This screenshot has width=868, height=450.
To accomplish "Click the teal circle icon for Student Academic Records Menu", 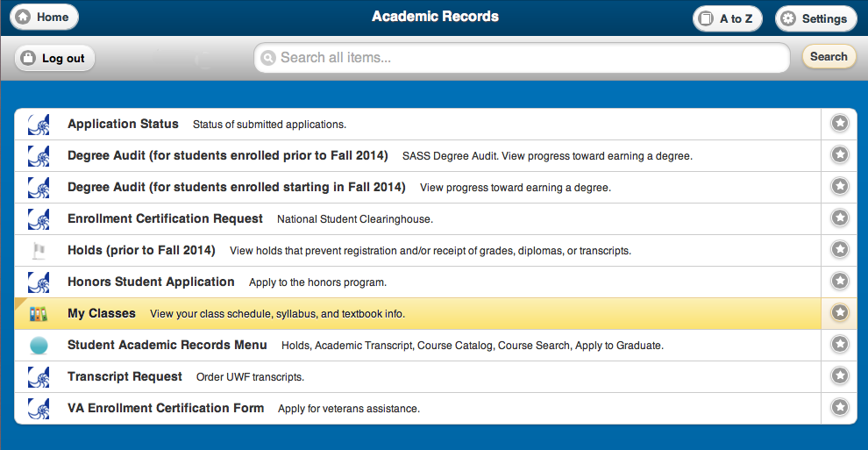I will (39, 346).
